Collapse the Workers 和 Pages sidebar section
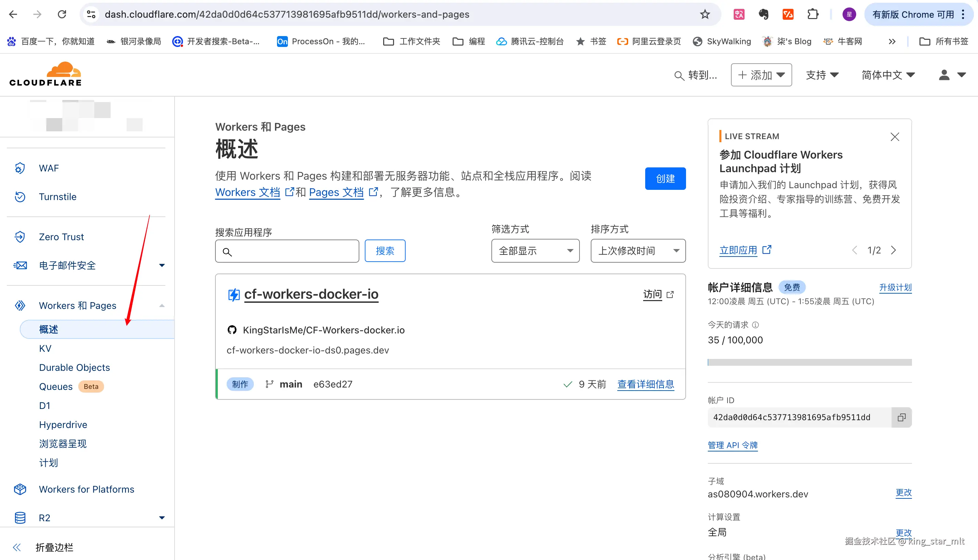The height and width of the screenshot is (560, 978). (162, 306)
